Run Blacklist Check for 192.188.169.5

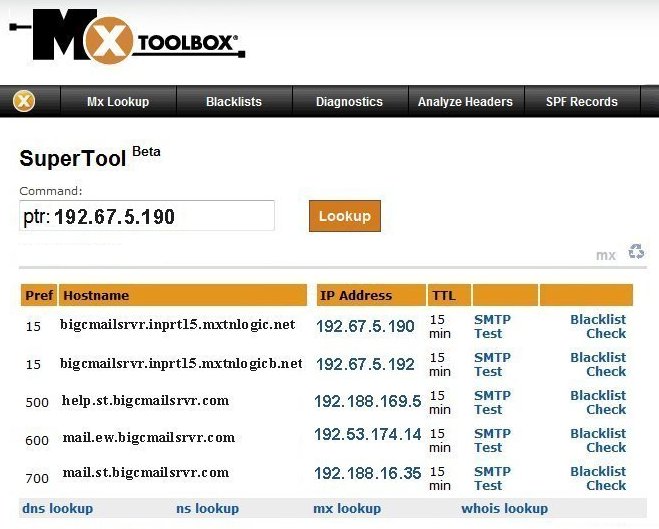[598, 402]
